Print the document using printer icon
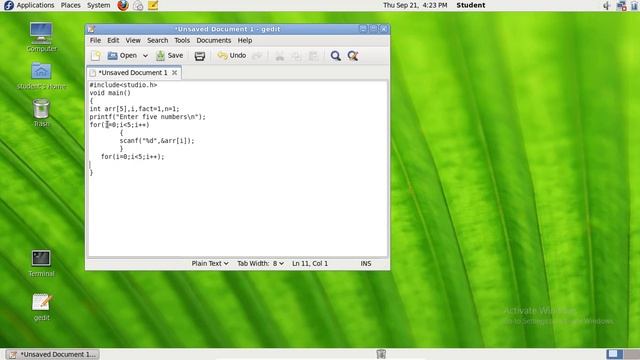 (x=200, y=56)
